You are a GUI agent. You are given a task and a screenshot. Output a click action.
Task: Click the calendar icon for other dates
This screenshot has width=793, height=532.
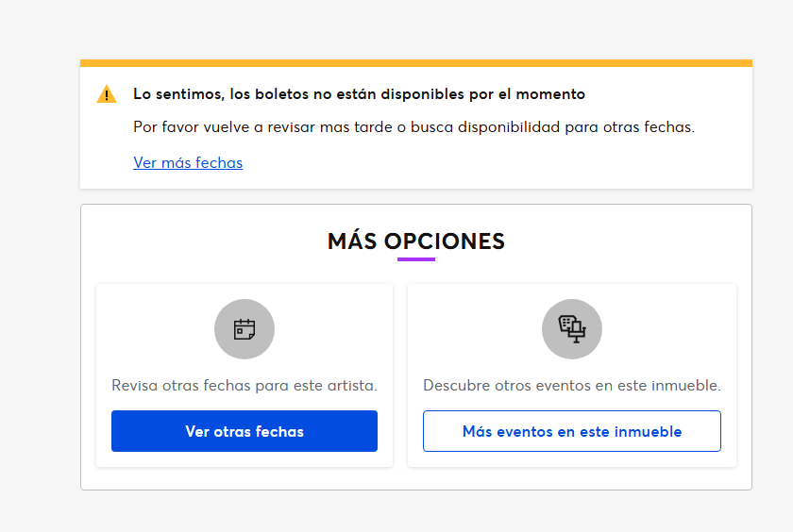tap(245, 329)
